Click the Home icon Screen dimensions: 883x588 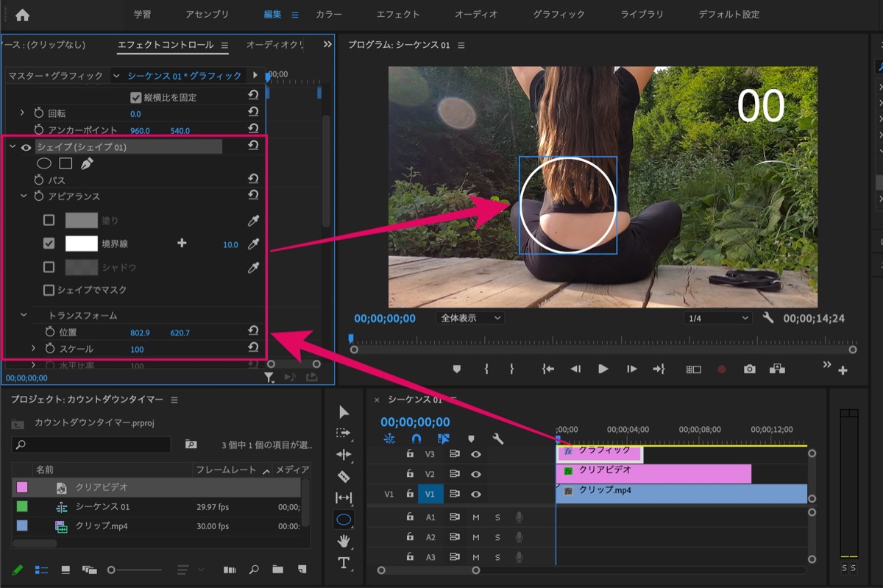pos(22,14)
